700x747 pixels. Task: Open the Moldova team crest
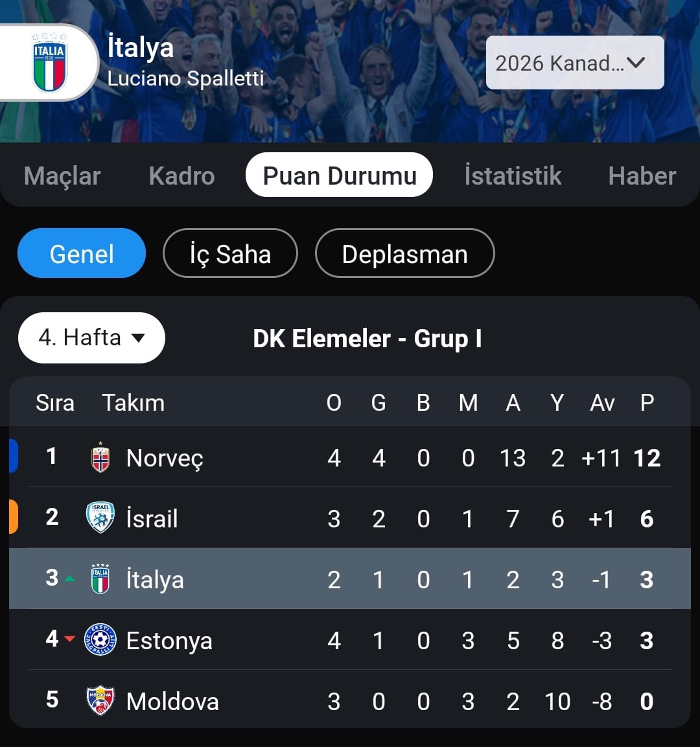(100, 700)
